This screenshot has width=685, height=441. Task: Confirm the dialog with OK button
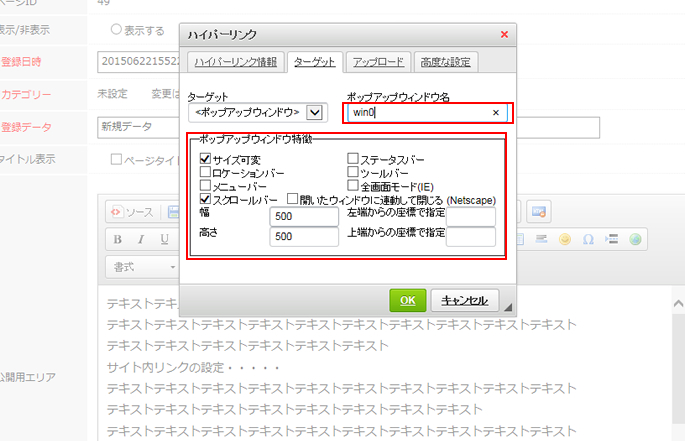(x=407, y=300)
